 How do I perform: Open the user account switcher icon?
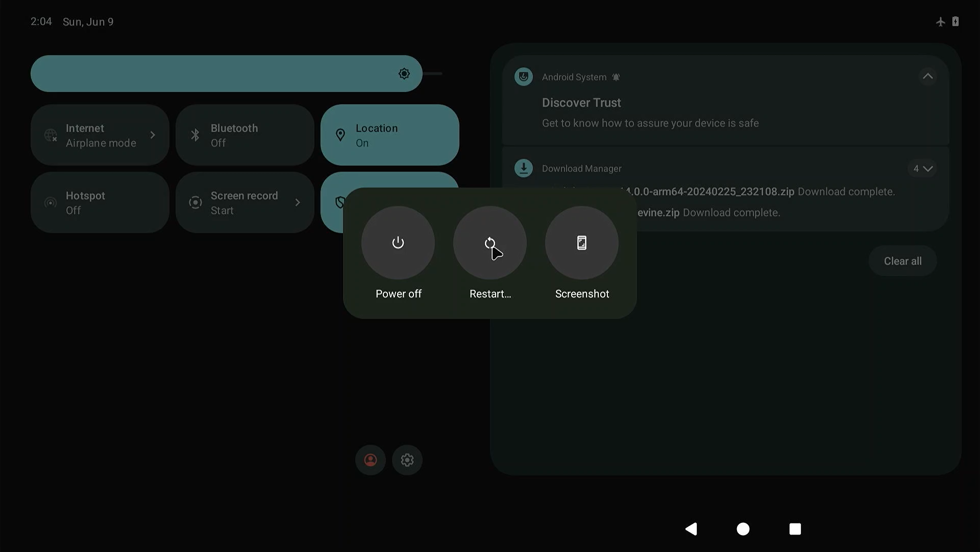[370, 460]
